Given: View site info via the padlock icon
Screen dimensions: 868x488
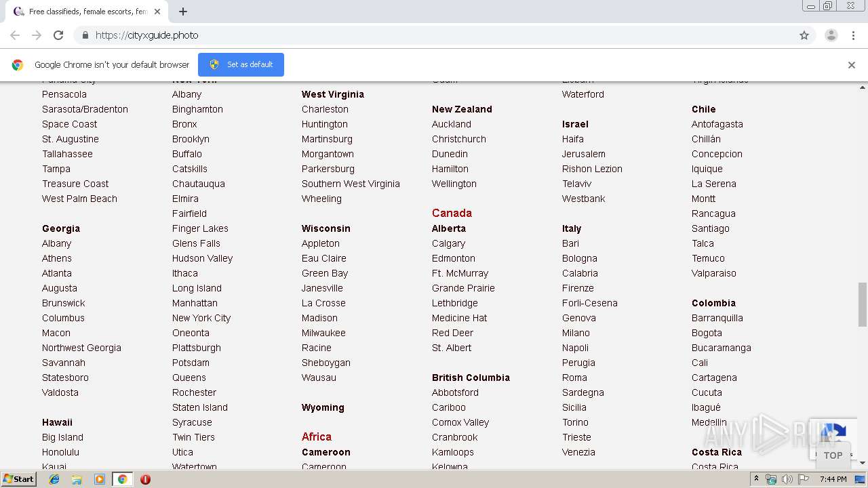Looking at the screenshot, I should click(x=85, y=35).
